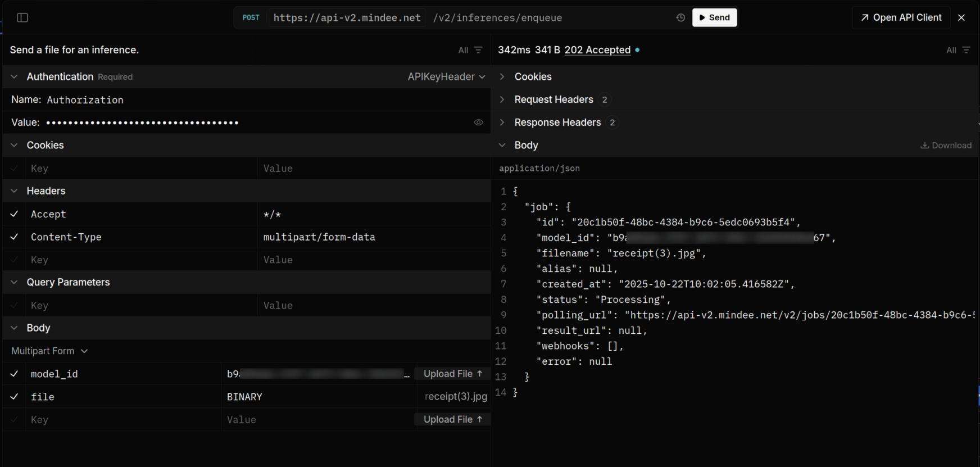
Task: Uncheck the Accept header checkbox
Action: 15,214
